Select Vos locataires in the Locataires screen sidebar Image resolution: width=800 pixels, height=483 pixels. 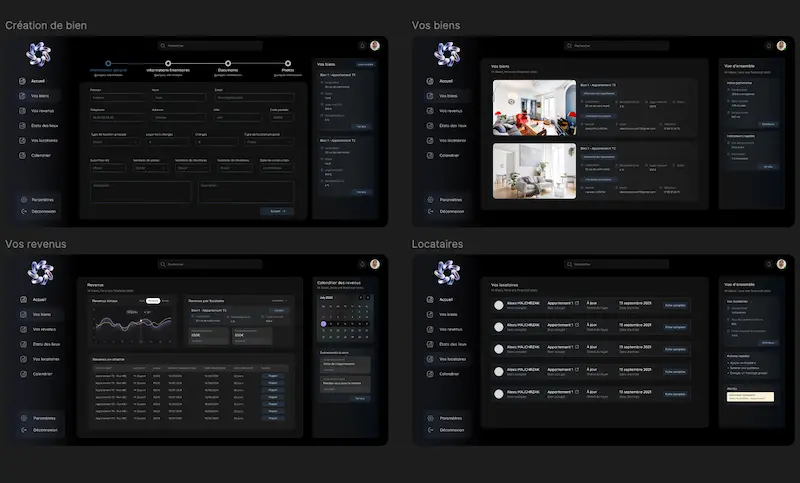pos(447,359)
